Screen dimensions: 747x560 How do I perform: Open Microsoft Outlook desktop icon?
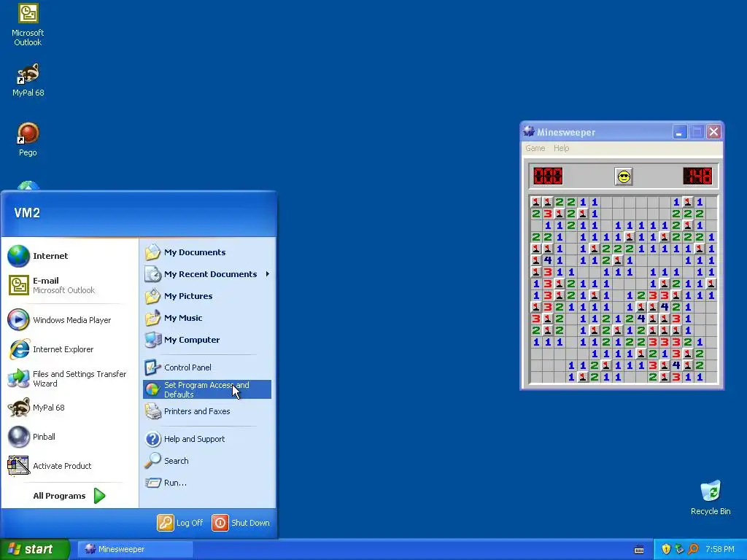tap(28, 25)
